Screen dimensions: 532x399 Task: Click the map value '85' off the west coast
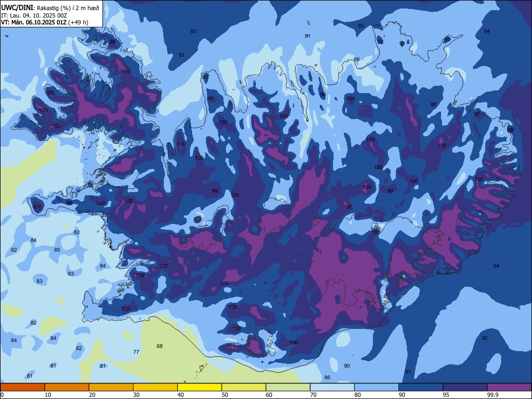(x=57, y=250)
